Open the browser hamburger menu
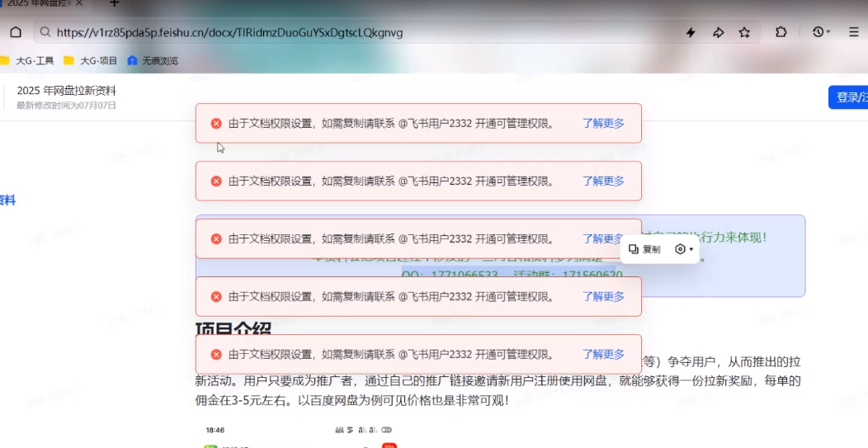Screen dimensions: 868x448 tap(854, 32)
